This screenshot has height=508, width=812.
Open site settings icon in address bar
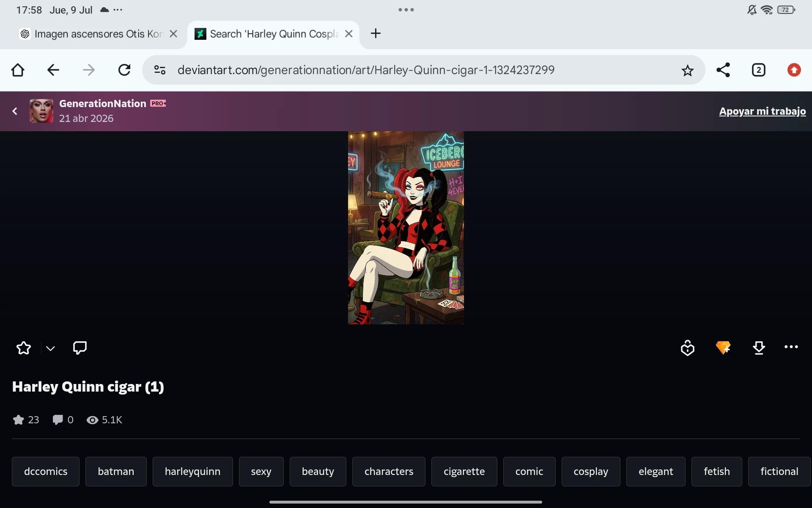159,70
